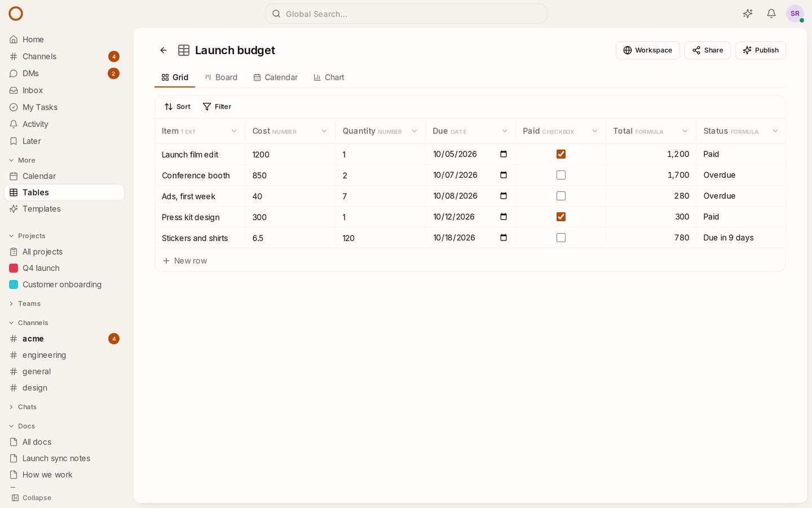This screenshot has width=812, height=508.
Task: Go to Home in the sidebar
Action: 64,40
